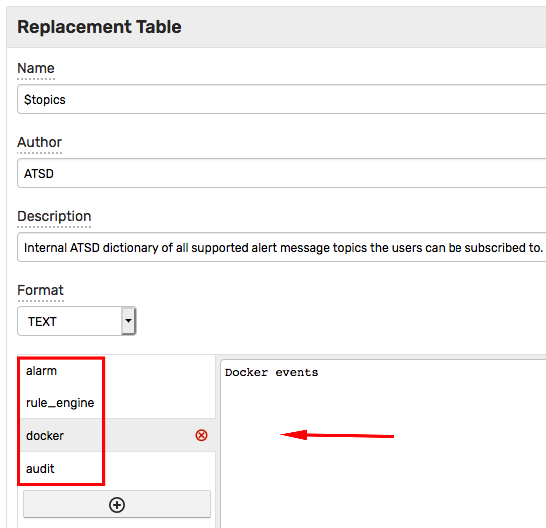
Task: Select the TEXT format combo box
Action: tap(77, 321)
